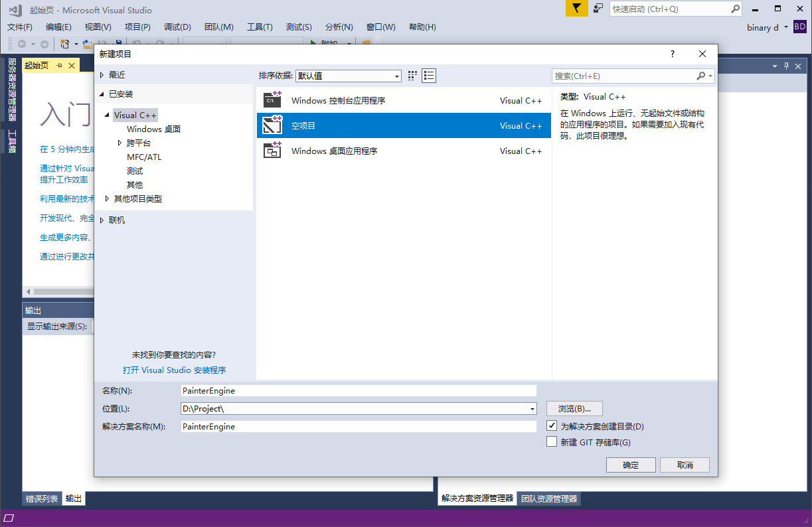
Task: Open the Toolbox side tab
Action: coord(12,141)
